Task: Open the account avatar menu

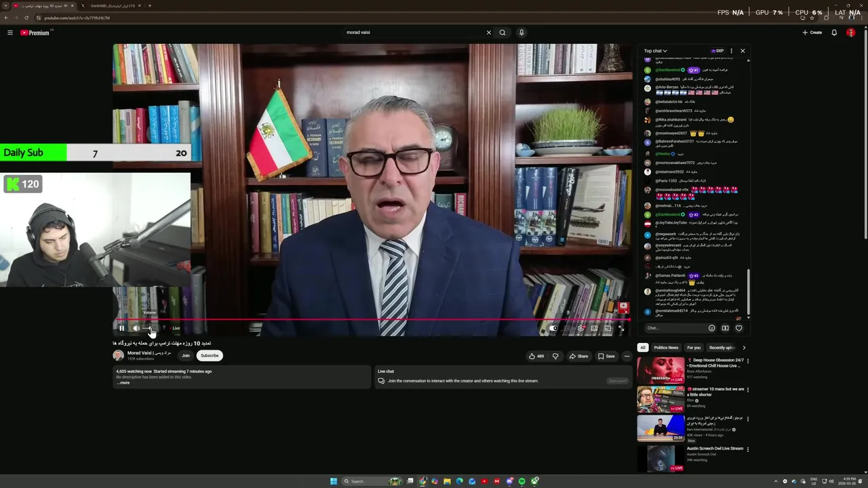Action: tap(850, 33)
